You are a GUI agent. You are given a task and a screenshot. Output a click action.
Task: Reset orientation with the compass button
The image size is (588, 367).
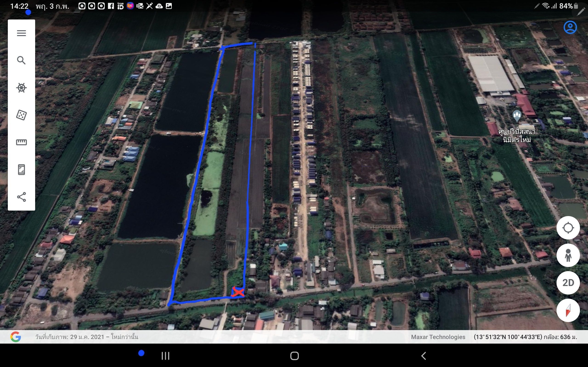[568, 310]
